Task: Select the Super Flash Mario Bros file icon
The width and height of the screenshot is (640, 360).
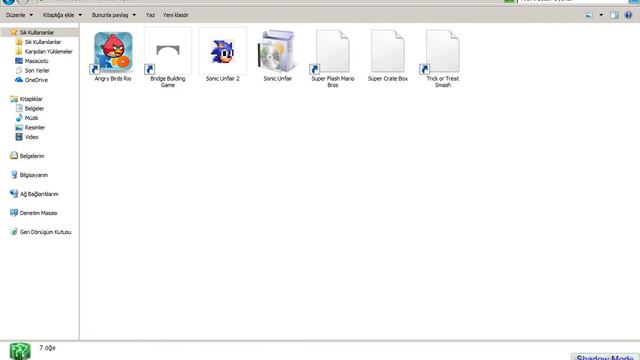Action: pos(333,51)
